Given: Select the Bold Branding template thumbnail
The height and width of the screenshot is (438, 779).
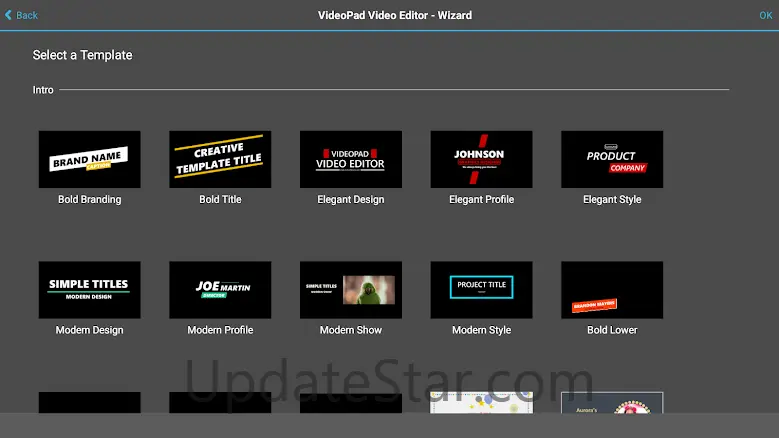Looking at the screenshot, I should (x=89, y=159).
